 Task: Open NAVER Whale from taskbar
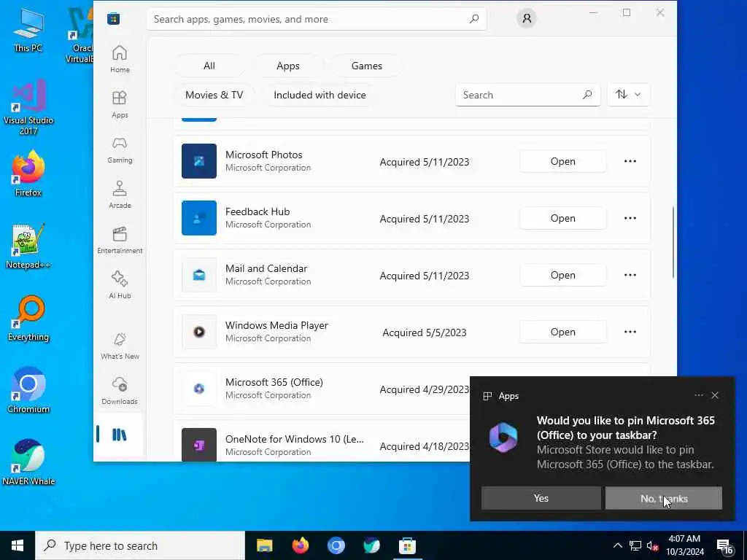pos(371,545)
